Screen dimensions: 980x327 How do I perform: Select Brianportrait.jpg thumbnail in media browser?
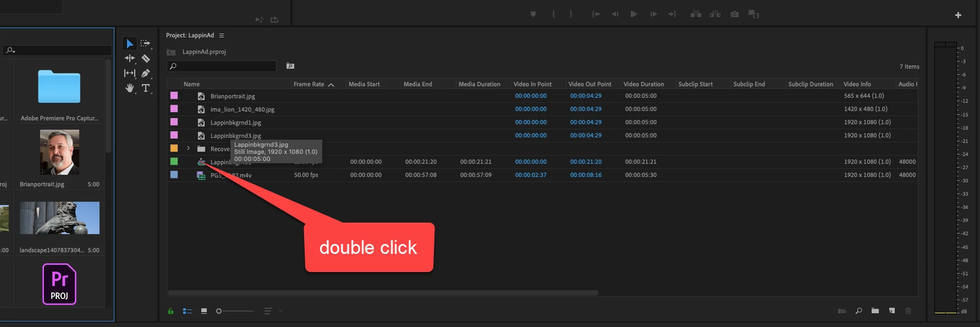[x=59, y=152]
